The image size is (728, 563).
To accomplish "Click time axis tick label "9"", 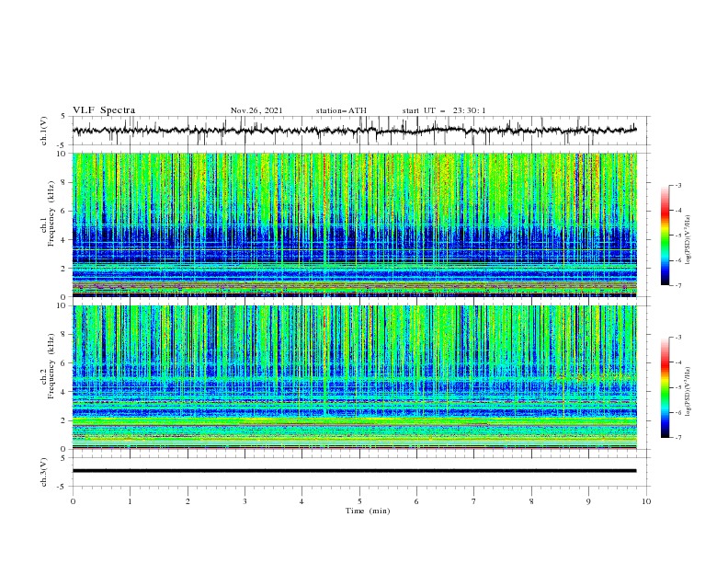I will (x=588, y=501).
